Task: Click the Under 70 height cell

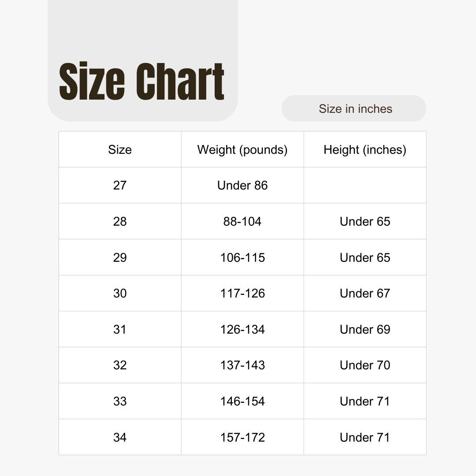Action: (x=365, y=365)
